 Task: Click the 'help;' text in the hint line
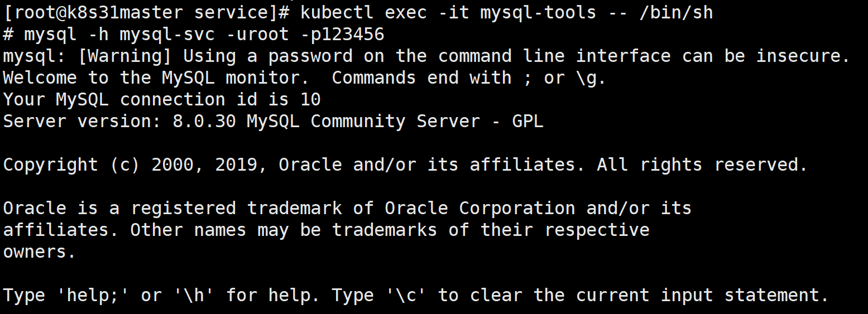tap(93, 296)
